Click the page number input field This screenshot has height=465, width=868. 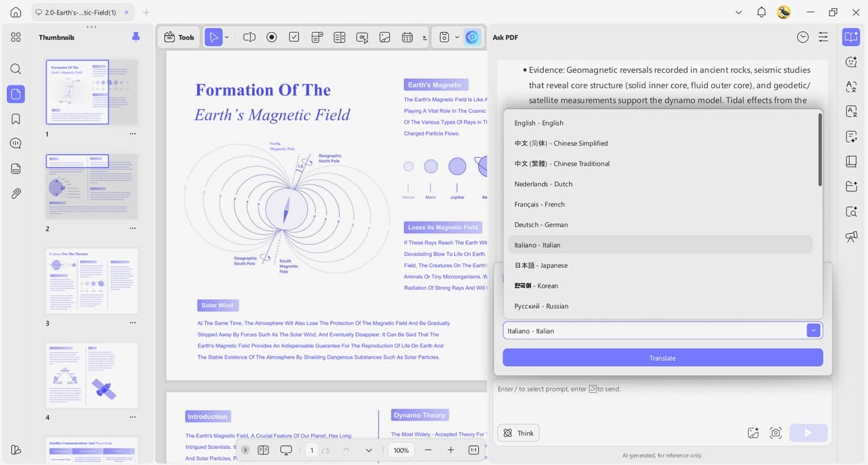click(x=312, y=450)
